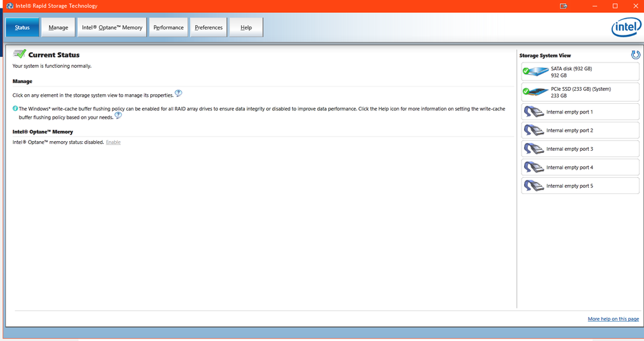Image resolution: width=644 pixels, height=341 pixels.
Task: Click the Internal empty port 3 icon
Action: point(534,149)
